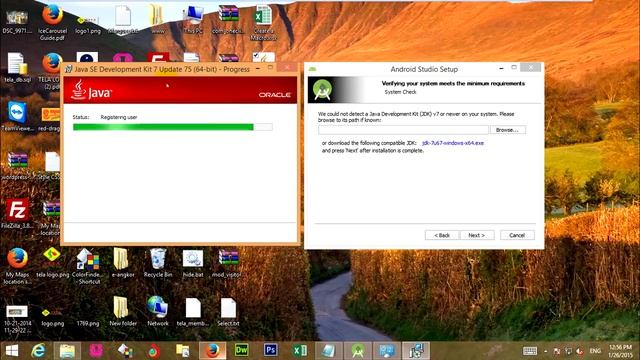The height and width of the screenshot is (360, 640).
Task: Click the Android Studio logo in setup header
Action: click(x=323, y=89)
